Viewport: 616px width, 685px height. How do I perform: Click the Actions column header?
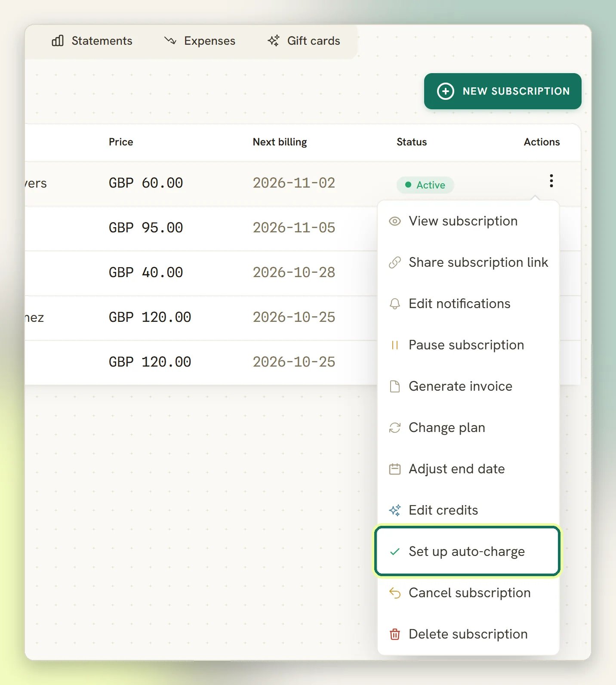coord(542,142)
